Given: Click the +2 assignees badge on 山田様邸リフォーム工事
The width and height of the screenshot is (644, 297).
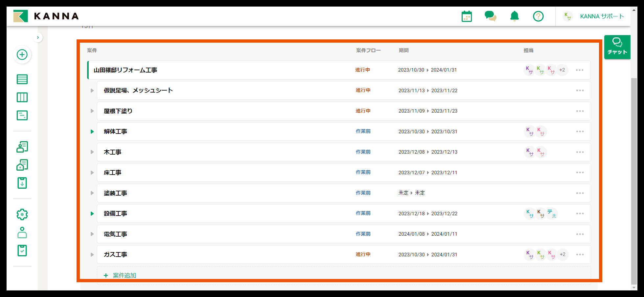Looking at the screenshot, I should pyautogui.click(x=562, y=70).
